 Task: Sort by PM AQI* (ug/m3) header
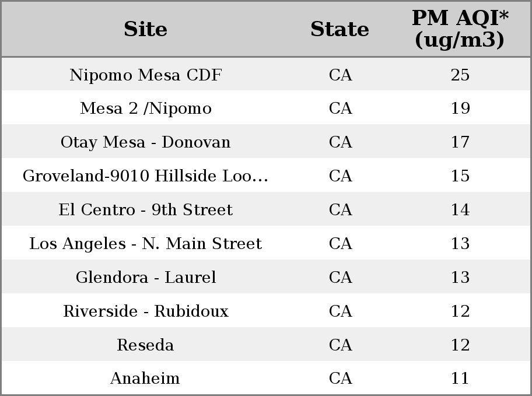click(x=460, y=29)
